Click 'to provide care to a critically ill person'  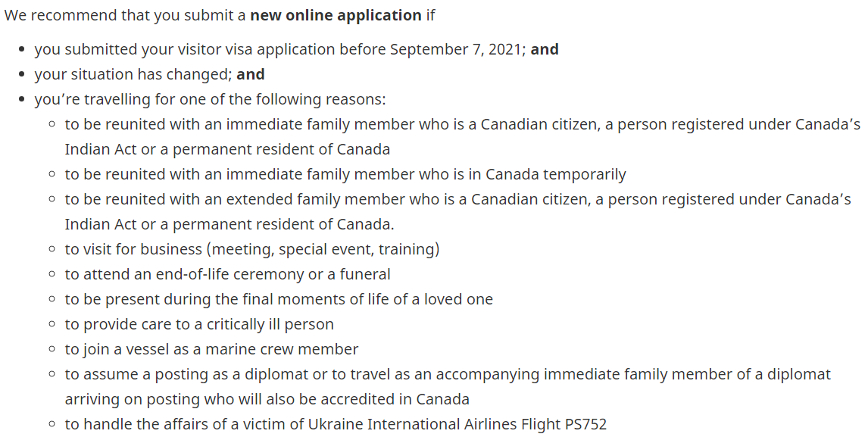point(199,324)
